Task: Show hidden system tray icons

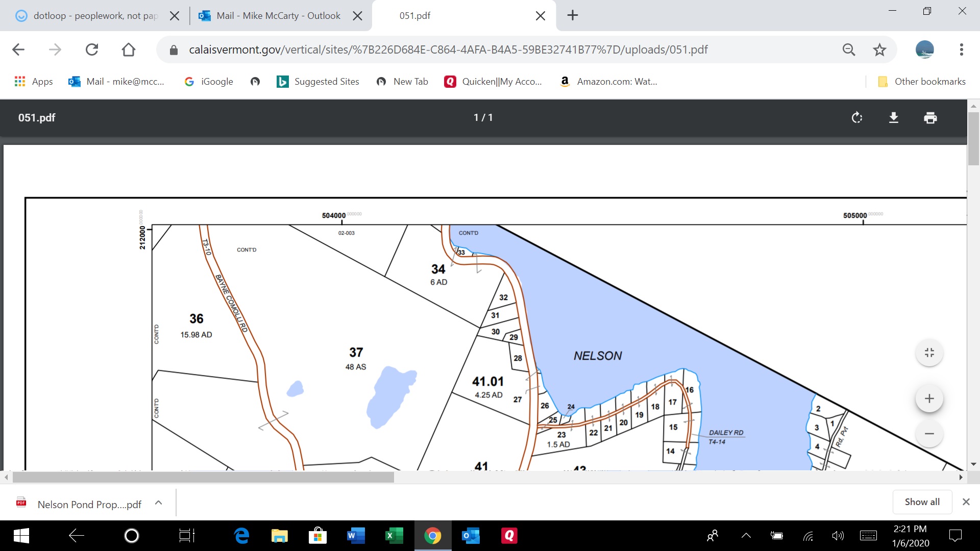Action: click(x=746, y=535)
